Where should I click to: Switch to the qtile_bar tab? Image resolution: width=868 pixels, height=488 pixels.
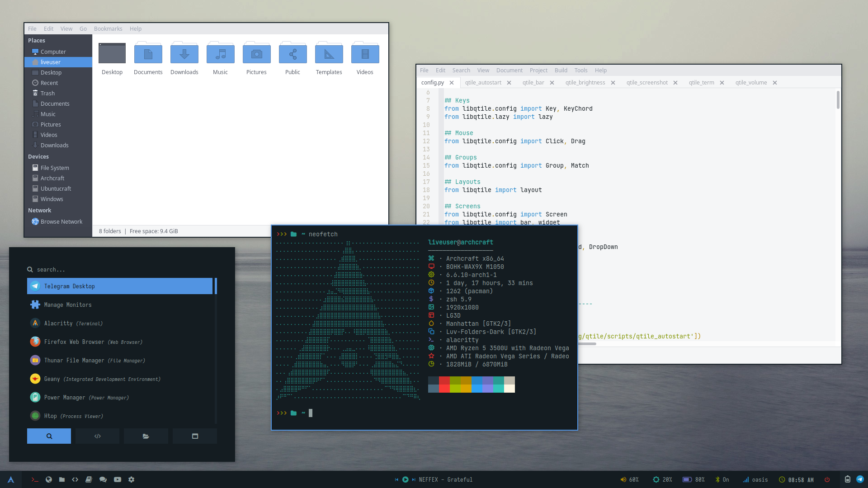pyautogui.click(x=533, y=83)
